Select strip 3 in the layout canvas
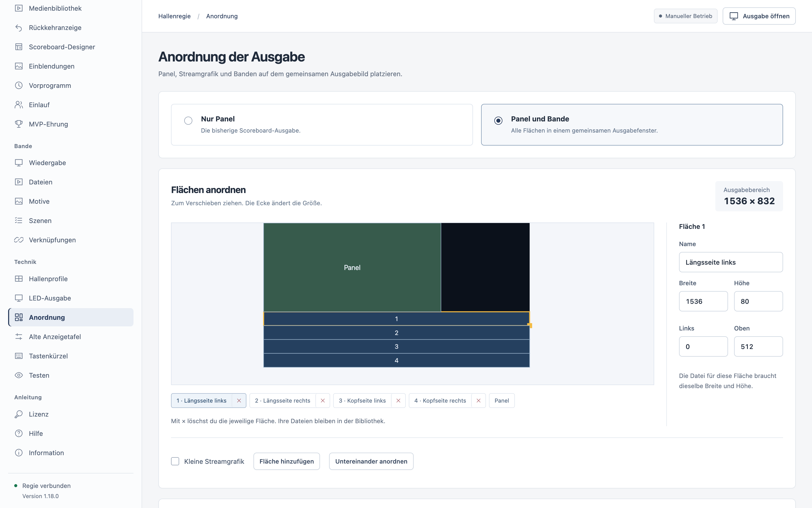 (397, 346)
